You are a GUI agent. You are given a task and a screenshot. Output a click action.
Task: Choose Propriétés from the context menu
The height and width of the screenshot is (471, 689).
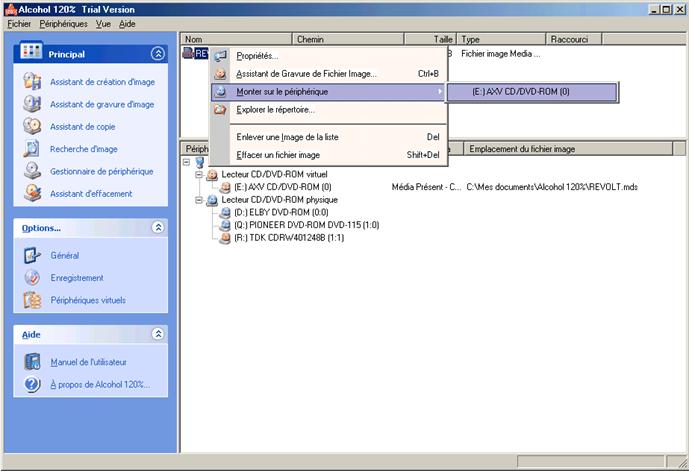click(329, 56)
